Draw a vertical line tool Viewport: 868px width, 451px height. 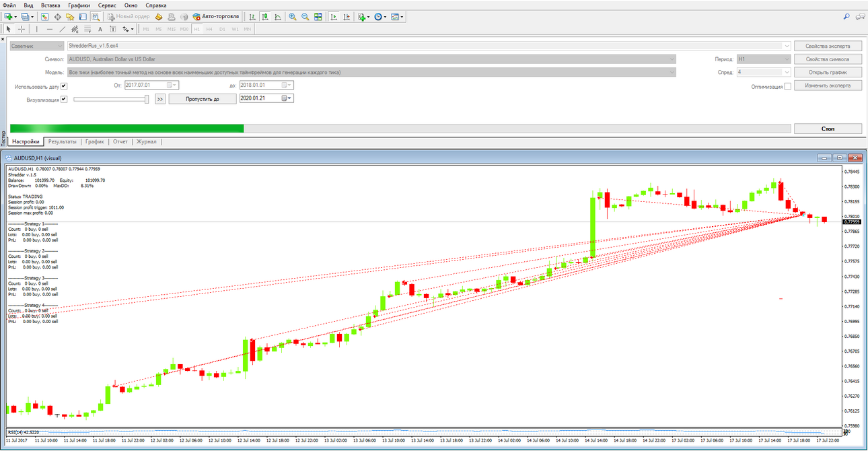(36, 29)
